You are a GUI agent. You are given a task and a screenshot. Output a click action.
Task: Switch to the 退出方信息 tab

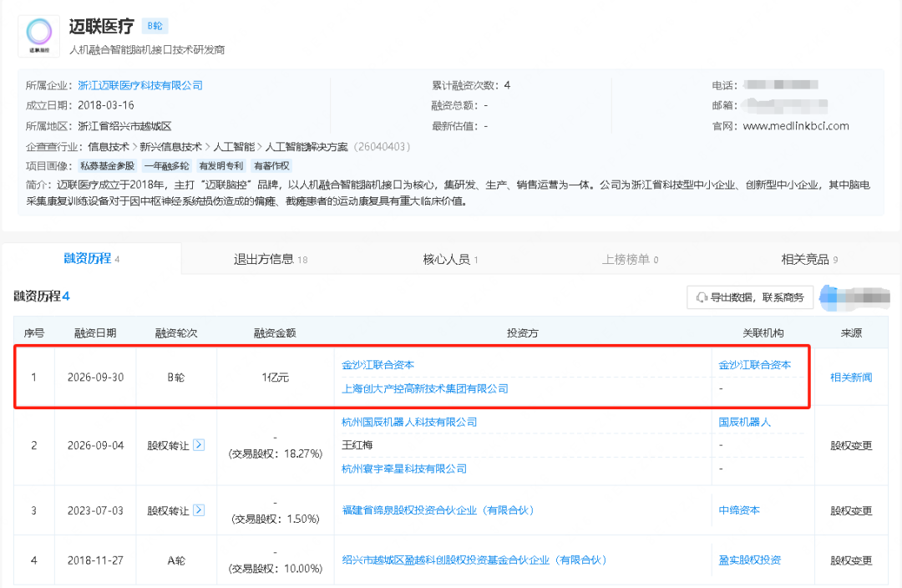271,260
